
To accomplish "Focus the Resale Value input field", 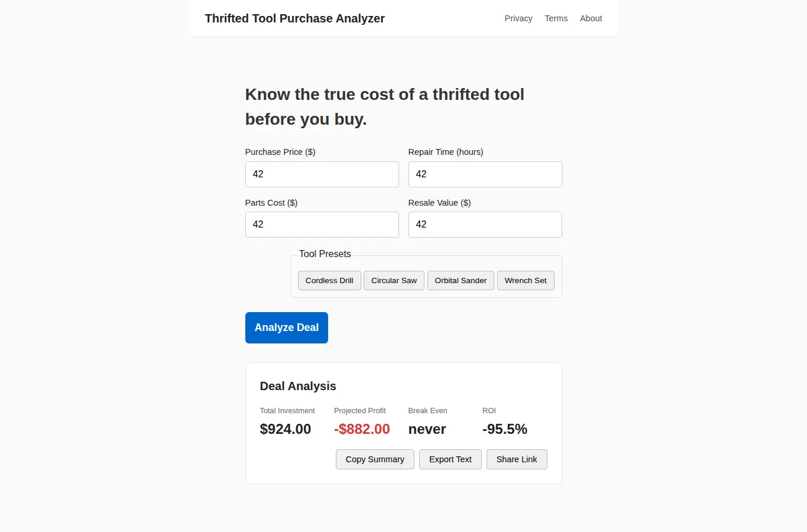I will 485,225.
